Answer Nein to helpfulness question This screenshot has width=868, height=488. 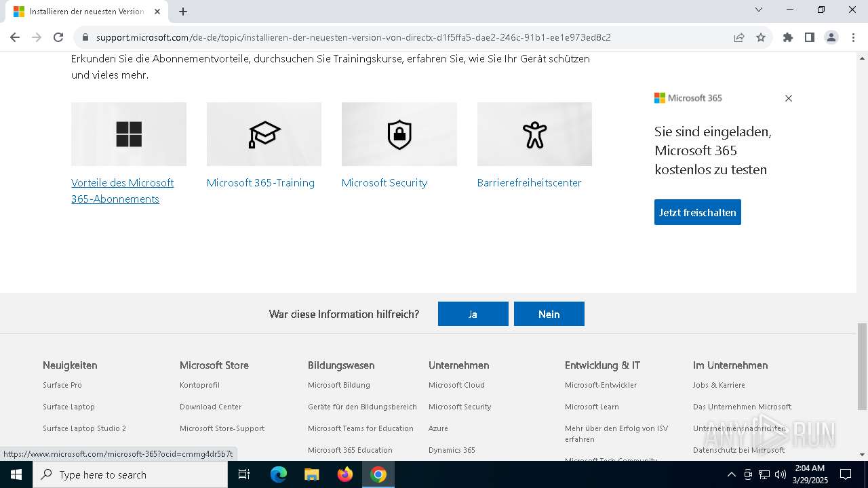549,314
